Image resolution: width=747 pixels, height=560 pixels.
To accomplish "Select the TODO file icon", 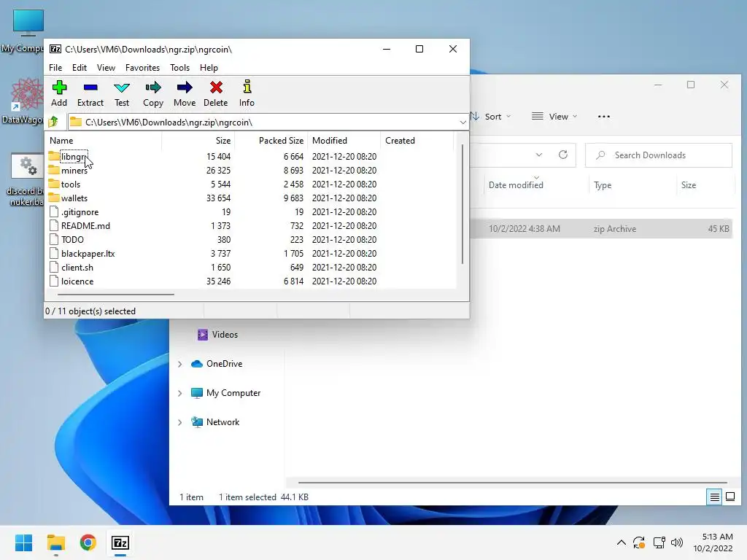I will (x=54, y=239).
